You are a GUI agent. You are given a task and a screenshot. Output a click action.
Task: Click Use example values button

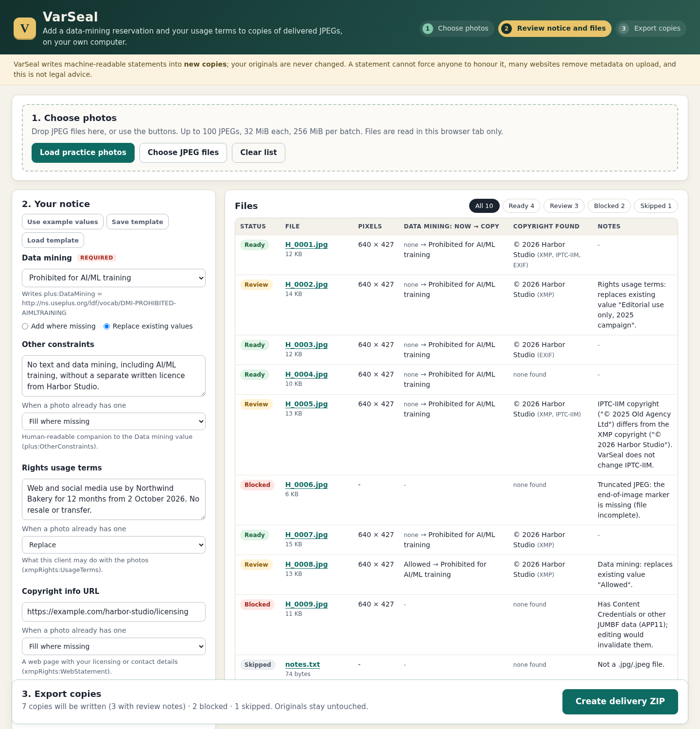pos(63,222)
